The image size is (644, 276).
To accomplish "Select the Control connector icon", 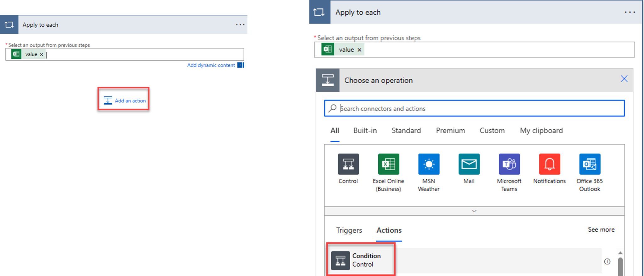I will click(x=348, y=164).
